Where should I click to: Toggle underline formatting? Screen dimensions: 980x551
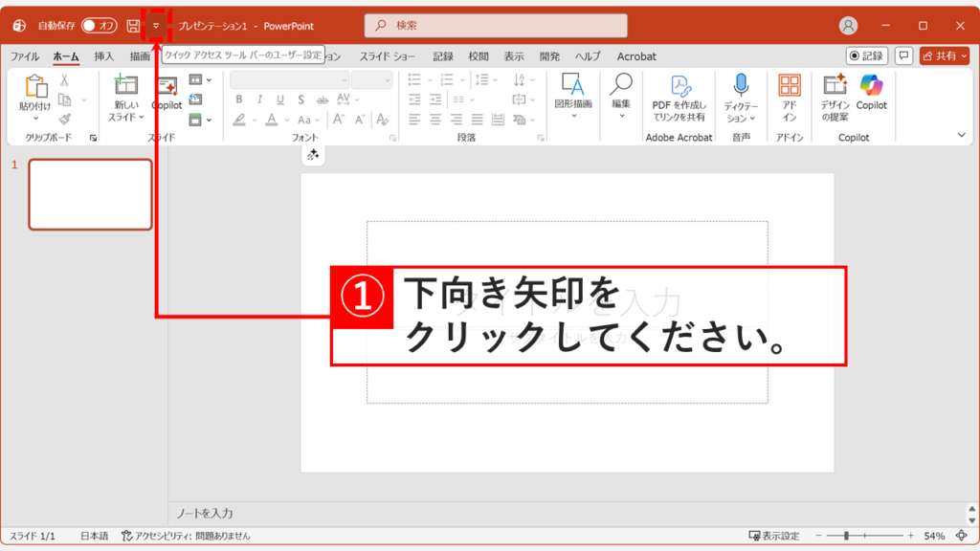point(279,99)
